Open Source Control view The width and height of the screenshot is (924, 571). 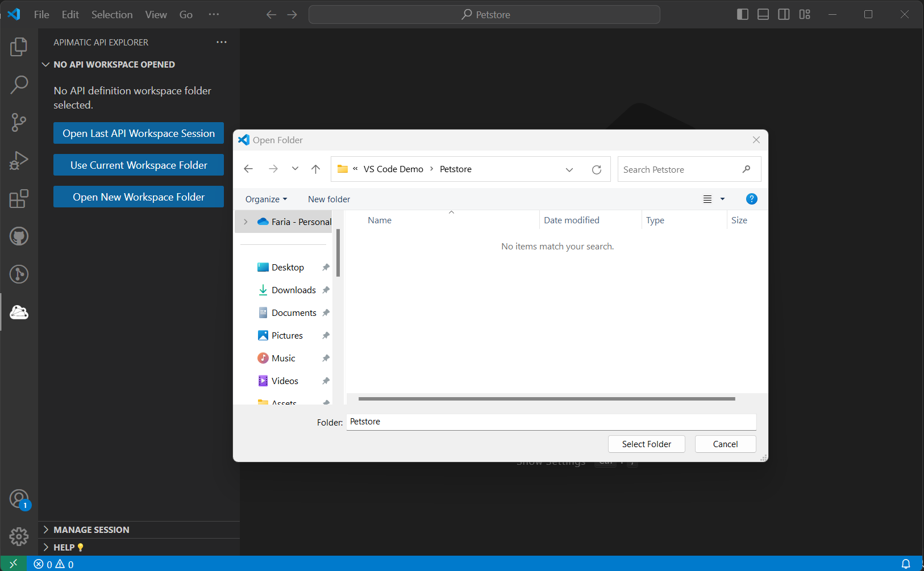tap(19, 122)
